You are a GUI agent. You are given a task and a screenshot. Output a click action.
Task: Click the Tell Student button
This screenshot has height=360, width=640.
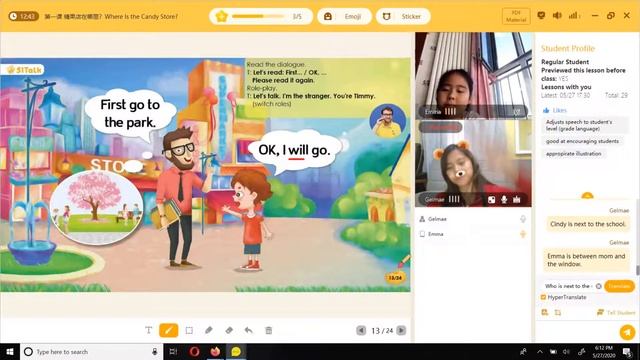click(x=616, y=313)
